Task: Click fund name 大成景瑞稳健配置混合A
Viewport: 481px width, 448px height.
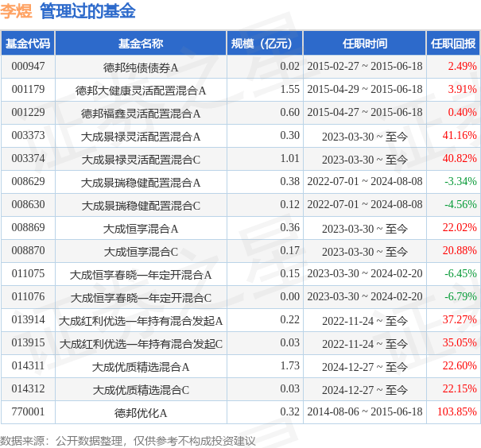Action: pyautogui.click(x=141, y=183)
